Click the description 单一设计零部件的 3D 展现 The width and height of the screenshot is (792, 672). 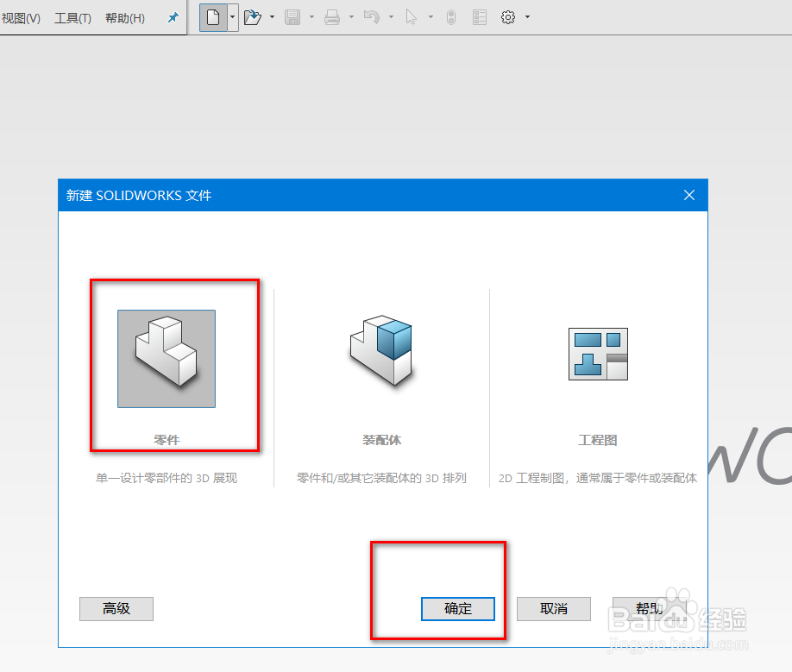click(x=167, y=478)
